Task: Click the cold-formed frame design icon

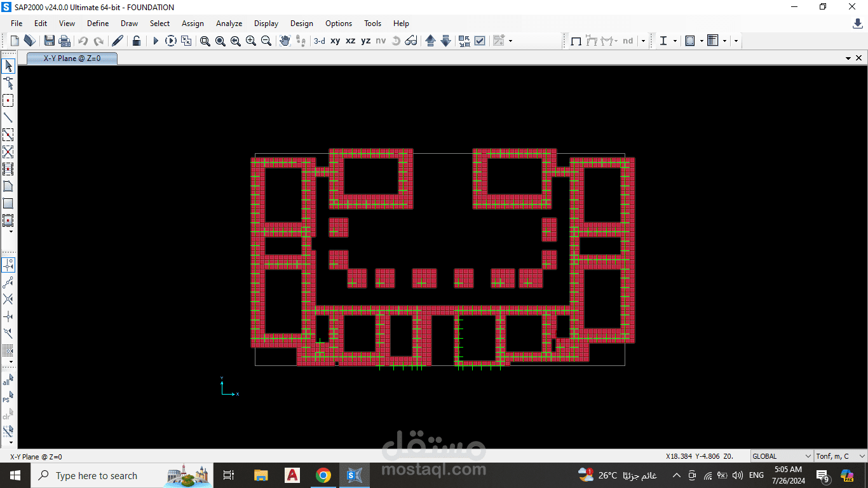Action: [x=713, y=41]
